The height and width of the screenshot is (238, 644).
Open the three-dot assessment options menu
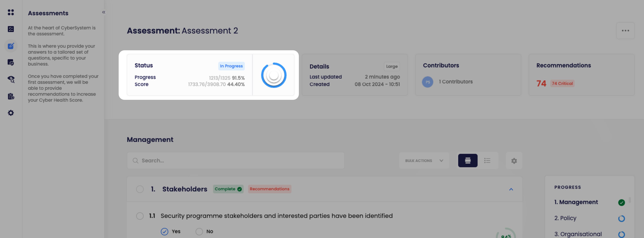point(625,31)
